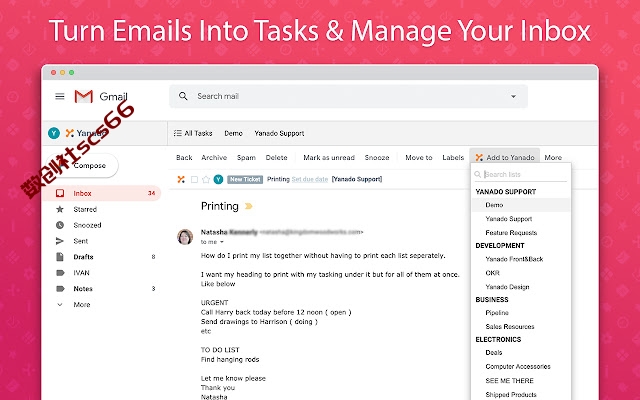Click Natasha's sender profile photo

click(x=185, y=237)
